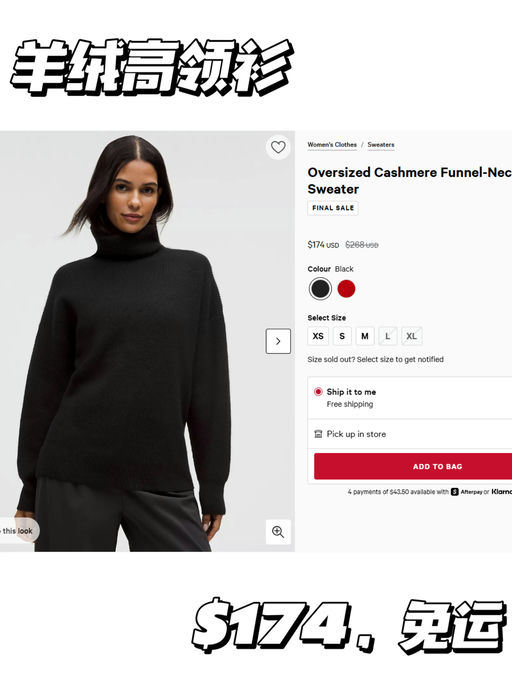Screen dimensions: 512x683
Task: Add sweater to wishlist with heart icon
Action: [x=278, y=147]
